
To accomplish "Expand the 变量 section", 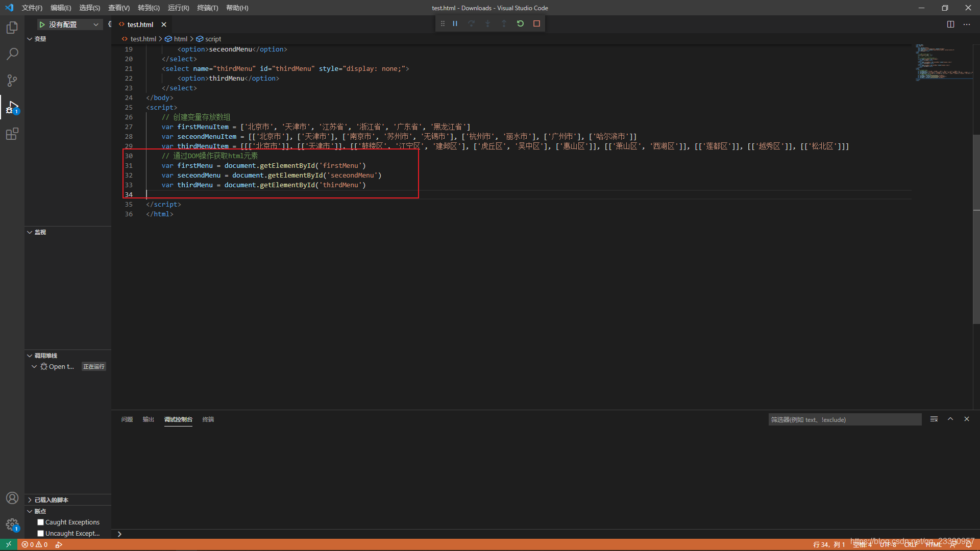I will point(30,38).
